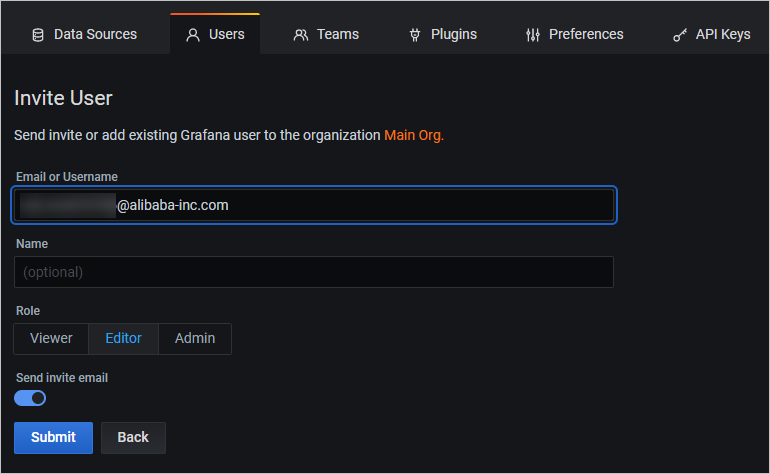Click the Teams group icon

pyautogui.click(x=300, y=35)
